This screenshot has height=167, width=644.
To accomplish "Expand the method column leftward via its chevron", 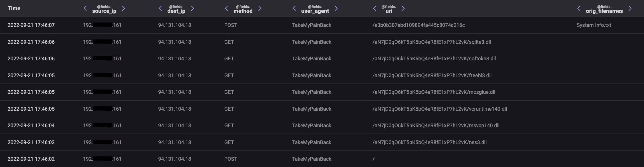I will click(226, 9).
